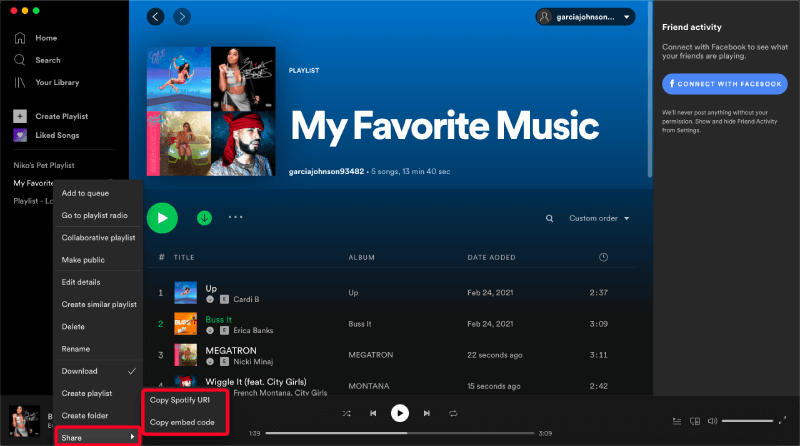Open the play queue icon

pos(677,421)
